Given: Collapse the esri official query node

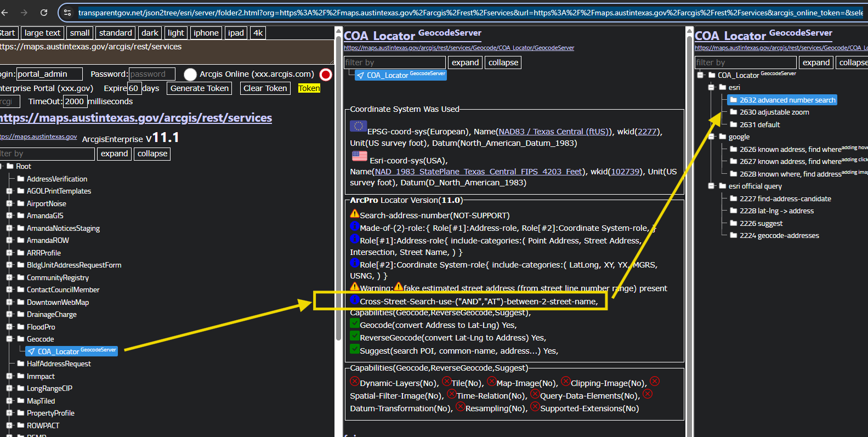Looking at the screenshot, I should click(x=711, y=186).
